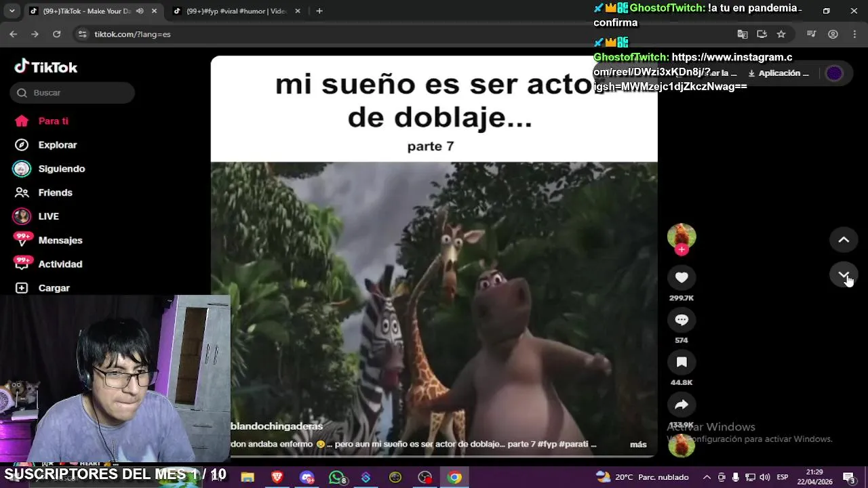Image resolution: width=868 pixels, height=488 pixels.
Task: Close the TikTok Make Your Day tab
Action: [x=154, y=11]
